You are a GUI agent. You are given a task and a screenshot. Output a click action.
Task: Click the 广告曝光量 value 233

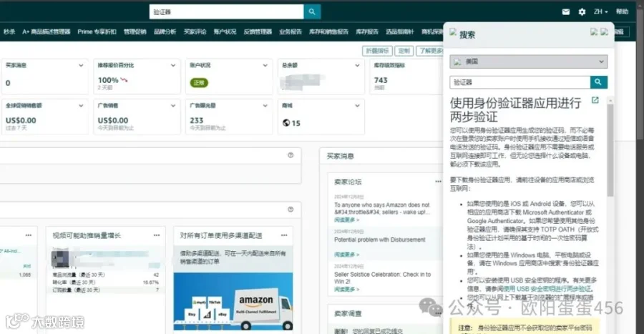pos(196,120)
